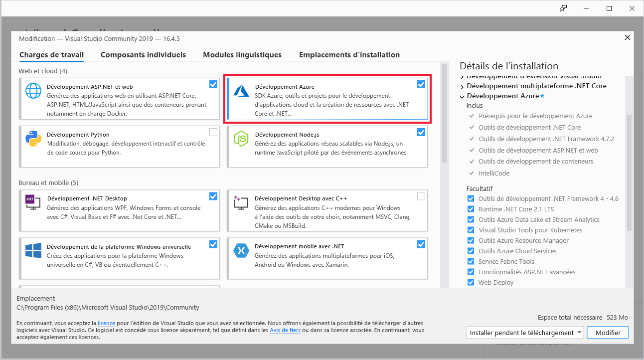The image size is (644, 360).
Task: Uncheck the Développement Node.js workload checkbox
Action: 421,132
